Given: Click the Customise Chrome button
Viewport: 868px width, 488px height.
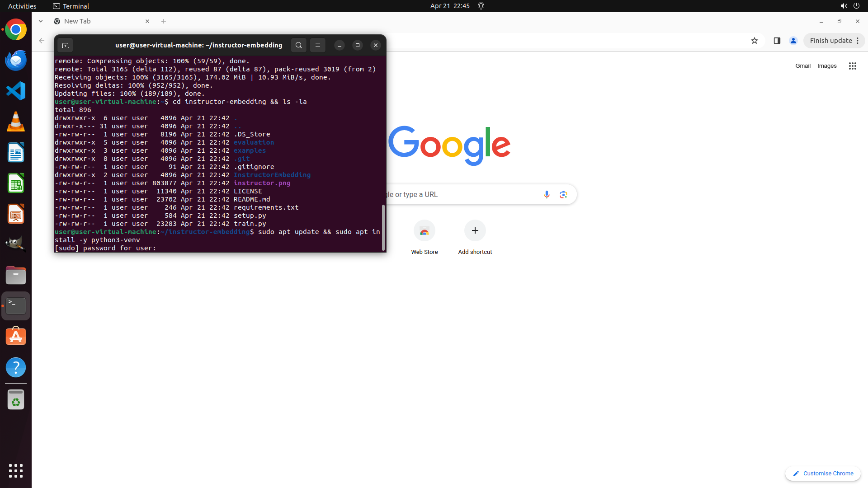Looking at the screenshot, I should 823,473.
